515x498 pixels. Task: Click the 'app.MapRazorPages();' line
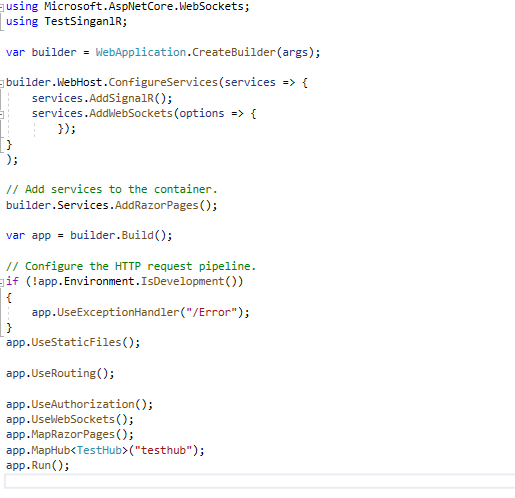70,435
